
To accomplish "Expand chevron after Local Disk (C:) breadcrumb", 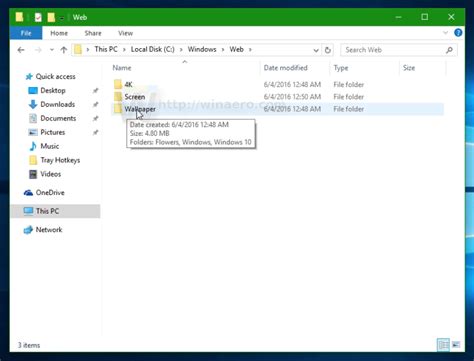I will click(x=181, y=50).
